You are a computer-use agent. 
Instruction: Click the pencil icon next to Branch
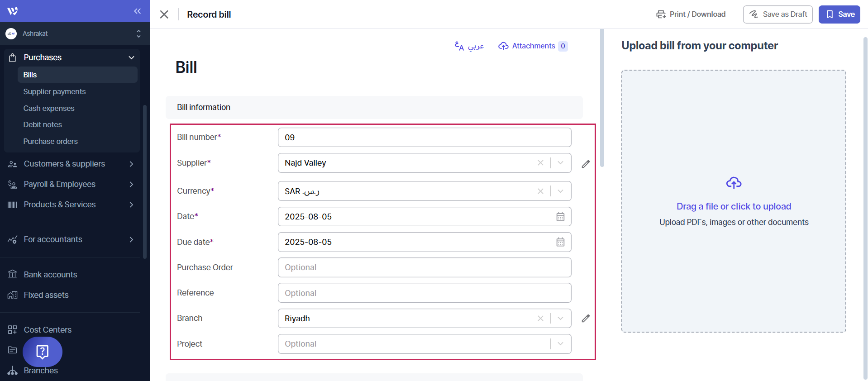586,319
